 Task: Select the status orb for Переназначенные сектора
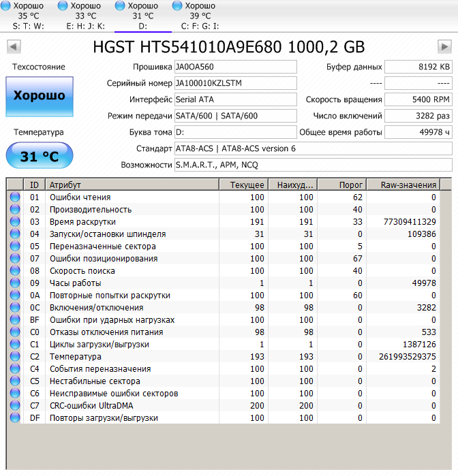(15, 247)
